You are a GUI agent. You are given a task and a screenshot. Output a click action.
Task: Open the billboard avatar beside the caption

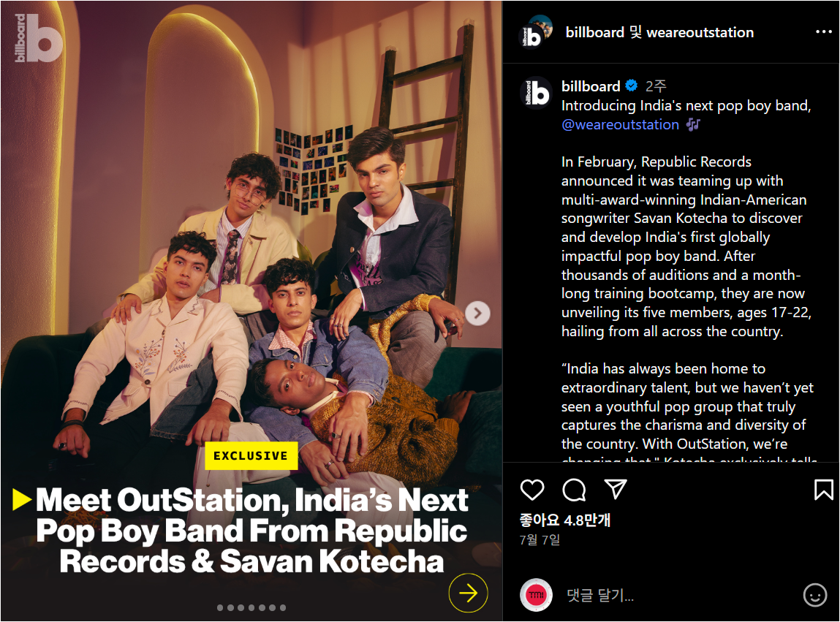536,94
